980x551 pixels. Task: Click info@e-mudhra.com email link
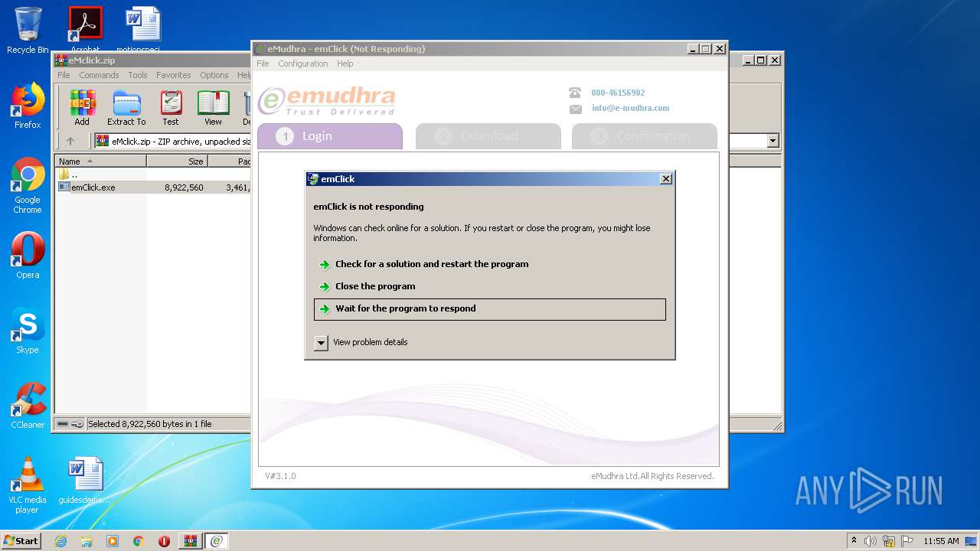630,108
